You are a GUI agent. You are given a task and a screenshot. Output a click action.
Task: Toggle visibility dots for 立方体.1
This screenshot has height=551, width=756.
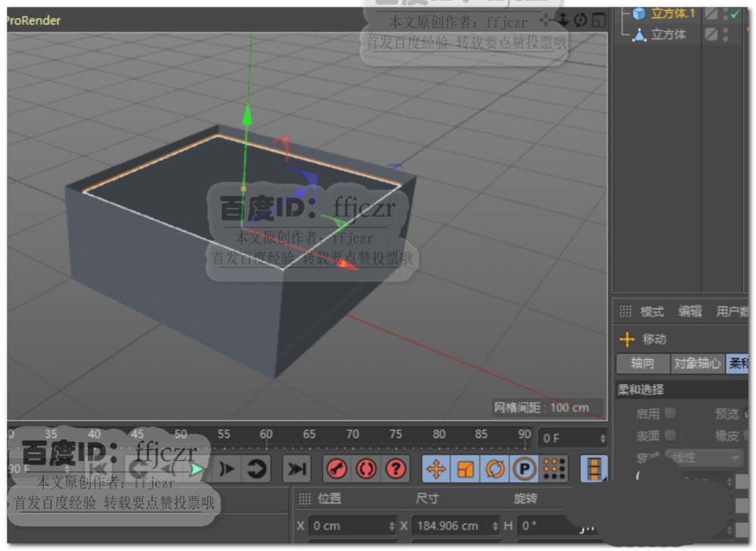click(x=725, y=14)
